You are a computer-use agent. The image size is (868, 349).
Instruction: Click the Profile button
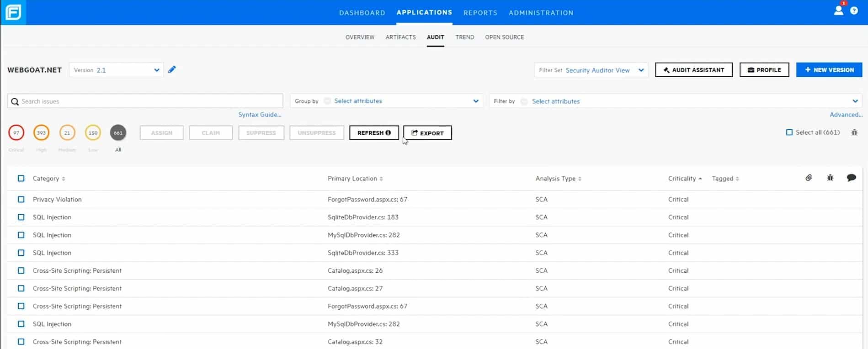[764, 70]
